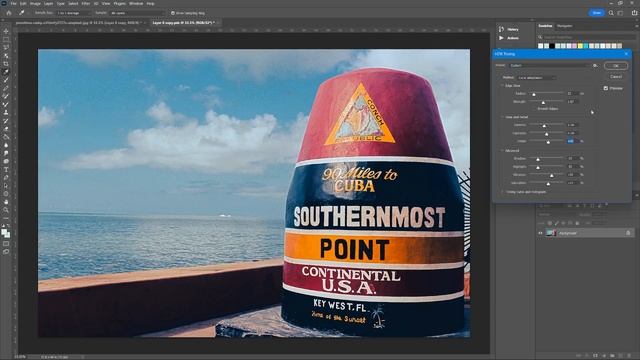Screen dimensions: 640x360
Task: Click the foreground color swatch in toolbar
Action: tap(4, 232)
